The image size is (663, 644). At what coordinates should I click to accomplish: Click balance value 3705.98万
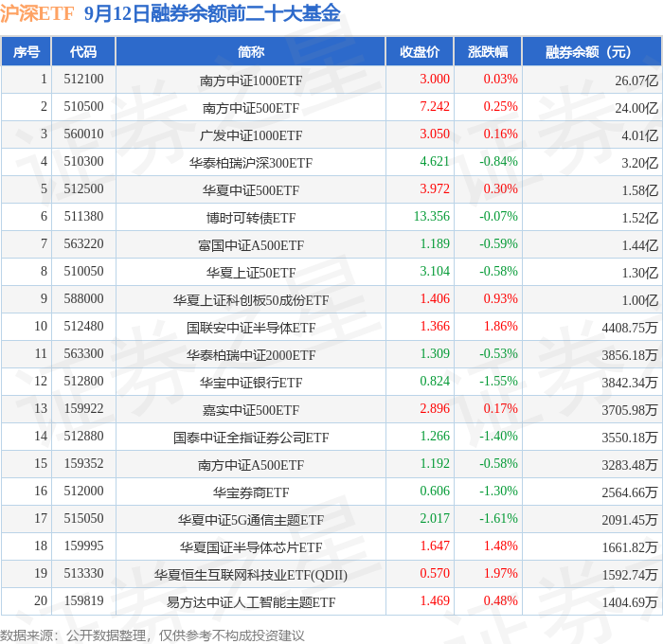630,410
